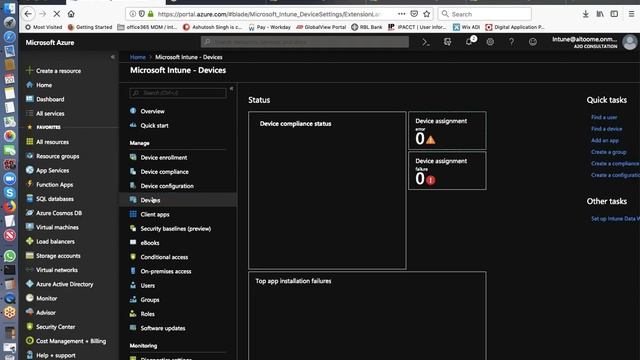Open directory and subscription filter icon
Image resolution: width=640 pixels, height=360 pixels.
[447, 42]
